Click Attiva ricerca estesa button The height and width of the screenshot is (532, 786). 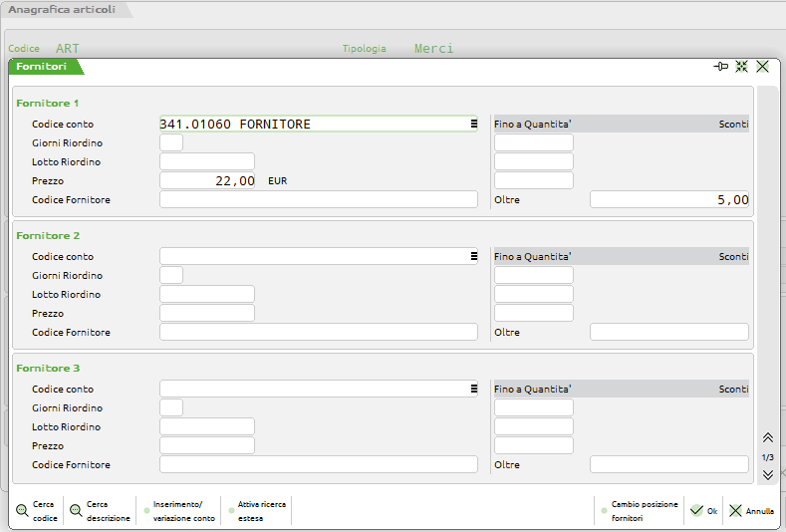click(x=259, y=511)
